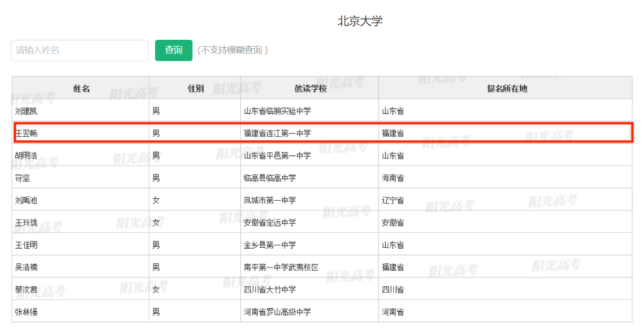Click the green 查询 button
644x335 pixels.
[x=174, y=50]
